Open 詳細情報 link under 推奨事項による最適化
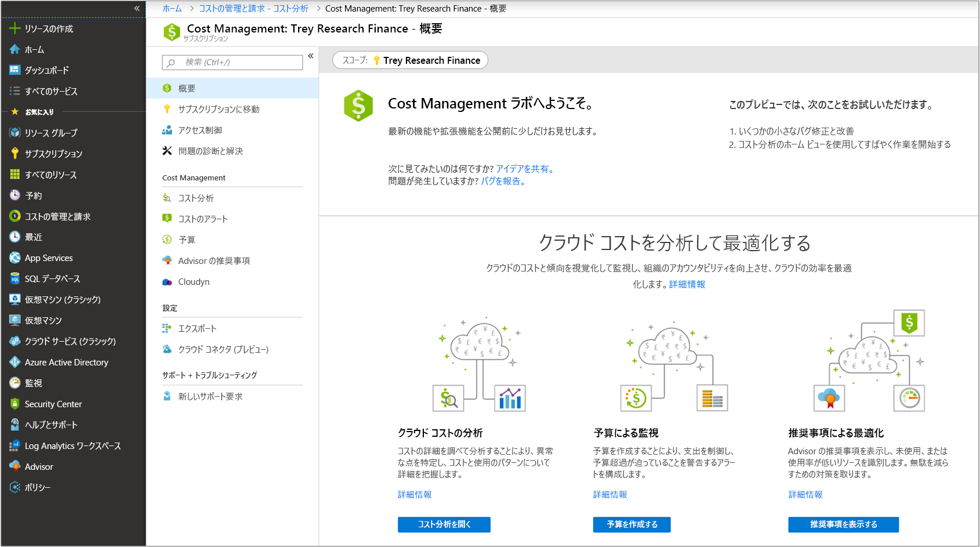Screen dimensions: 980x547 [x=805, y=495]
